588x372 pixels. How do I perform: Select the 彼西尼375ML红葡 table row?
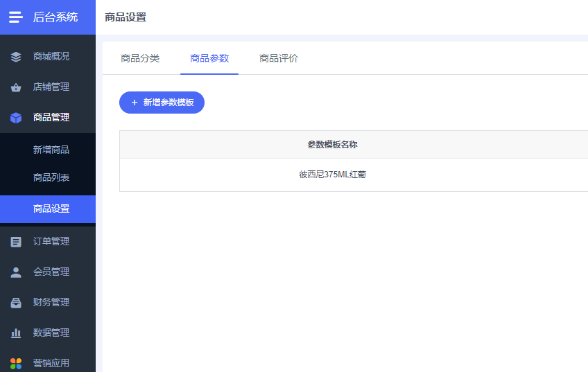332,175
